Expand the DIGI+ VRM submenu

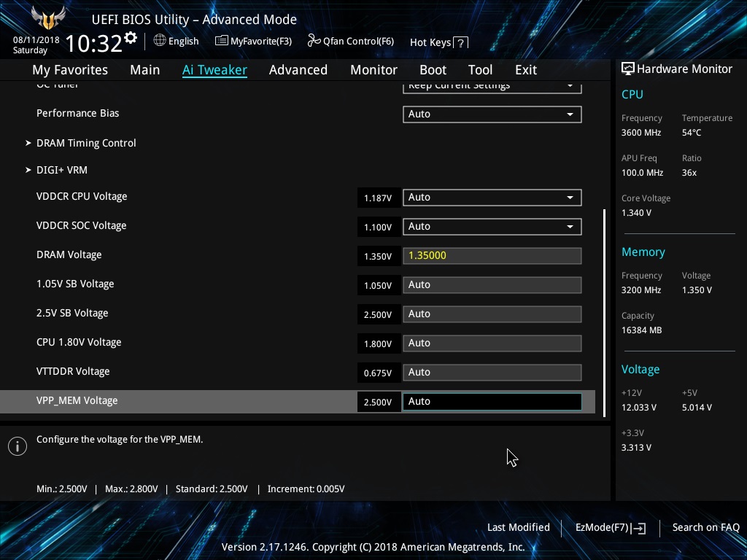pos(62,170)
